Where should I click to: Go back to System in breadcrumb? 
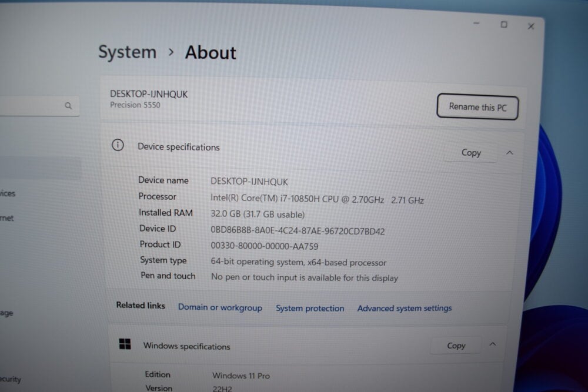(x=127, y=52)
